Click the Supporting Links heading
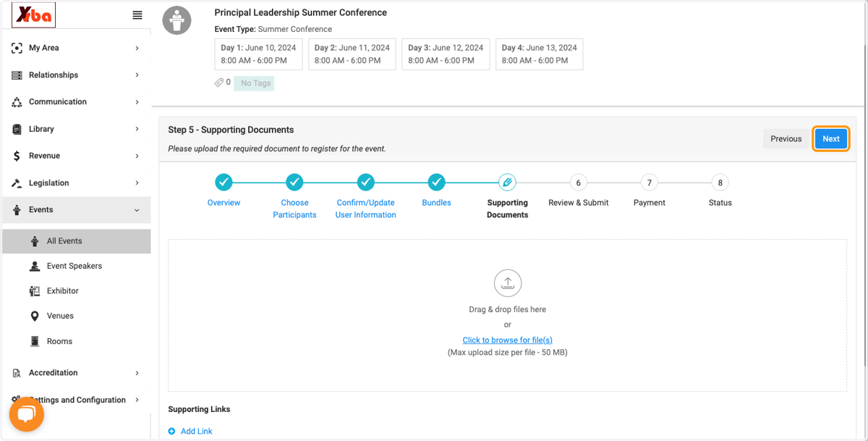Image resolution: width=868 pixels, height=441 pixels. 199,409
